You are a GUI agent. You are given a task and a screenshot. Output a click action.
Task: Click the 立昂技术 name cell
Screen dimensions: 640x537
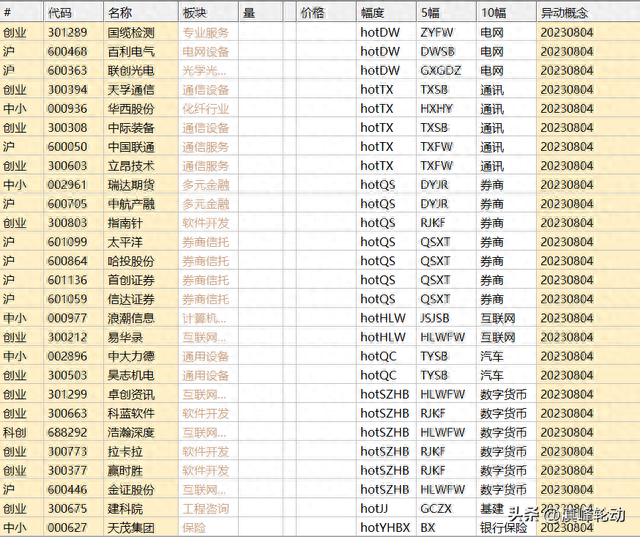pyautogui.click(x=131, y=166)
